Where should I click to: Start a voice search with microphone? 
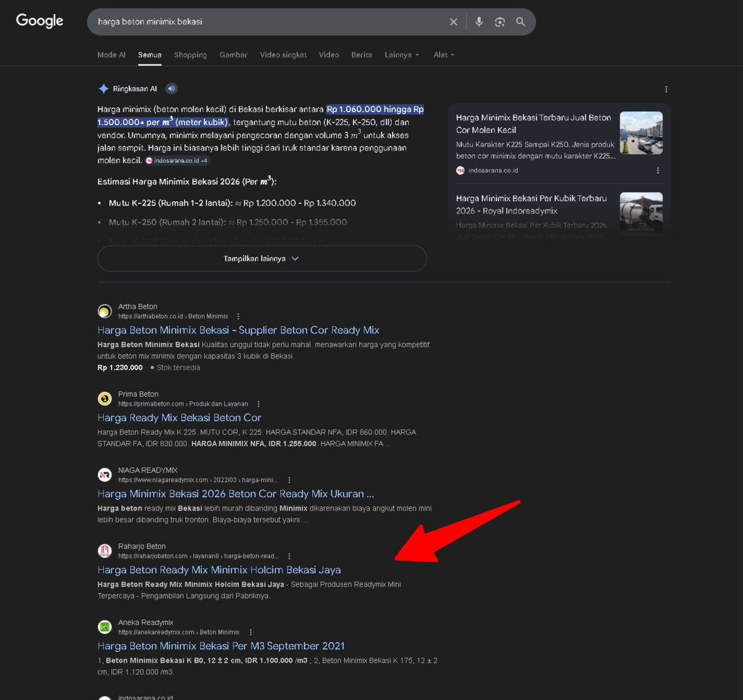pyautogui.click(x=479, y=22)
